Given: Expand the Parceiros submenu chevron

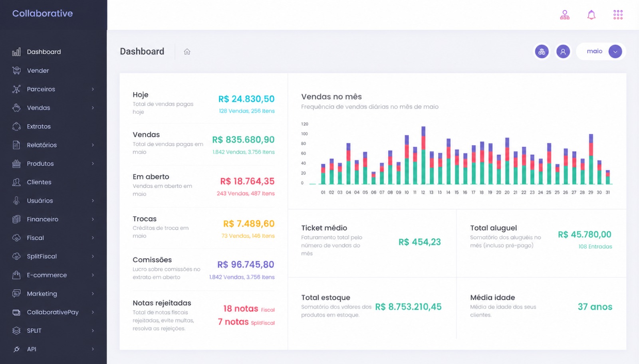Looking at the screenshot, I should (x=93, y=89).
